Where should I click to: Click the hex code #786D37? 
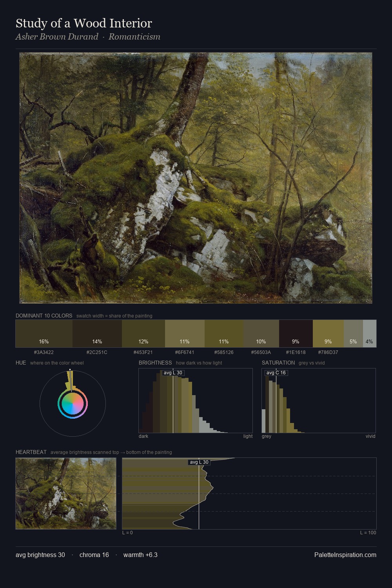(328, 352)
